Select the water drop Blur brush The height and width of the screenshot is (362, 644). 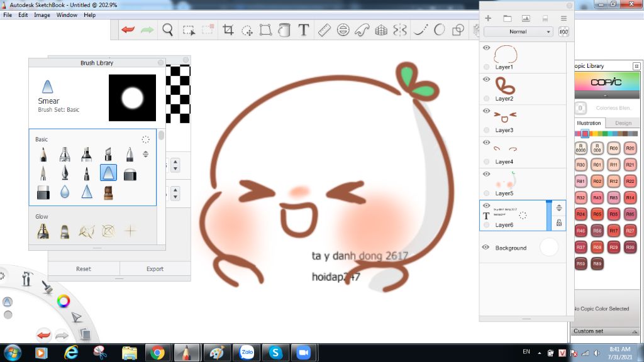click(65, 192)
